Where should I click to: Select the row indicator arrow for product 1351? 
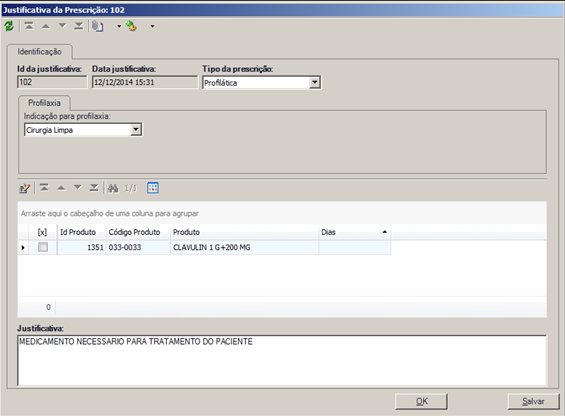(x=23, y=248)
